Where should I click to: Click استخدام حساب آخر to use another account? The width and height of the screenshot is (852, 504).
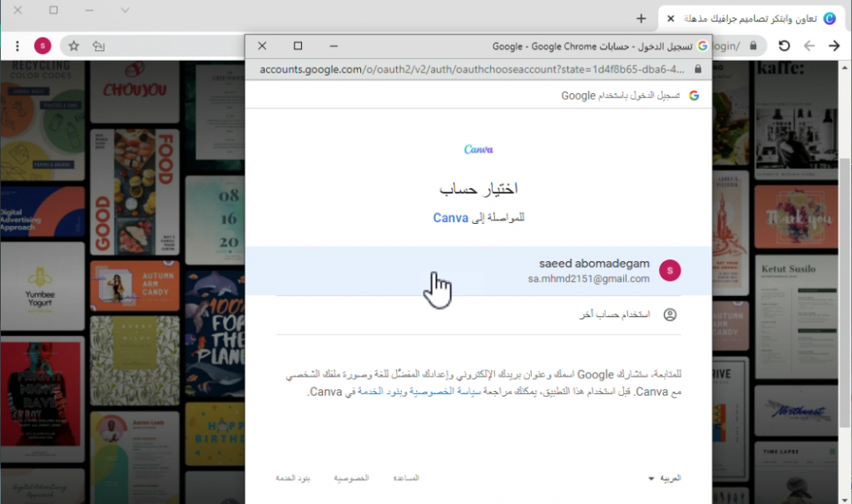tap(616, 314)
